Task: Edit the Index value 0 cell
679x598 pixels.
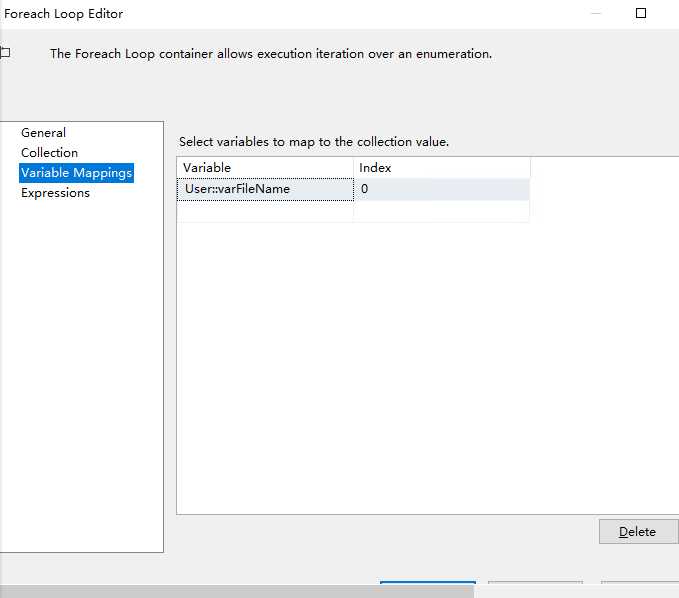Action: click(441, 189)
